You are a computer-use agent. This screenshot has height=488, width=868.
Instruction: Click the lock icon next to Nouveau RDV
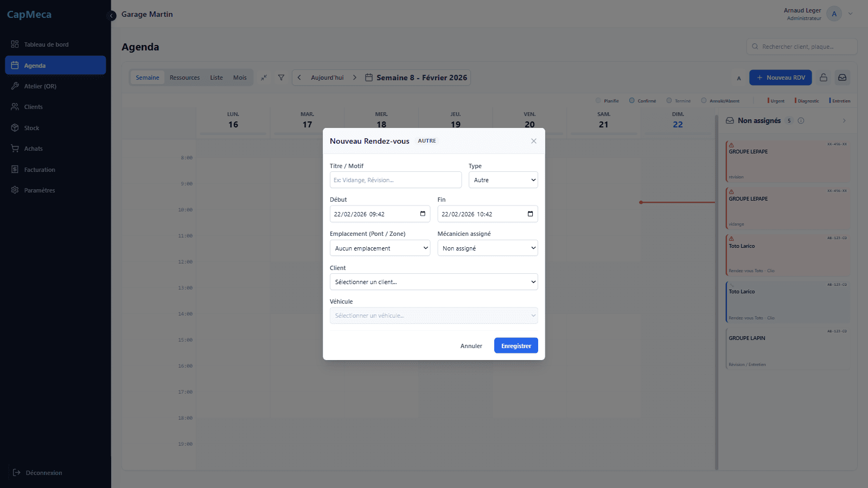click(x=823, y=78)
